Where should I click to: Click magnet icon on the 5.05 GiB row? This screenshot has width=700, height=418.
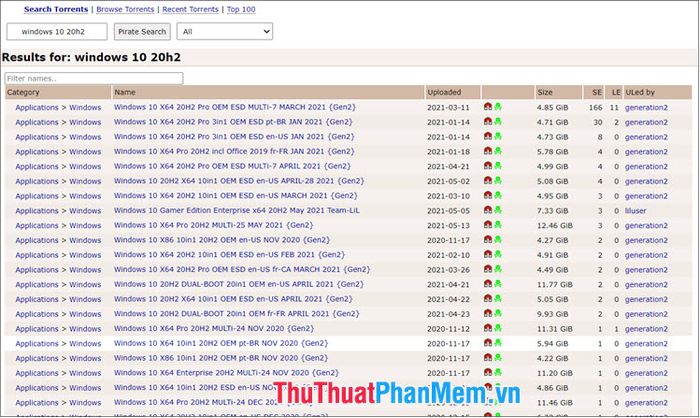tap(488, 298)
